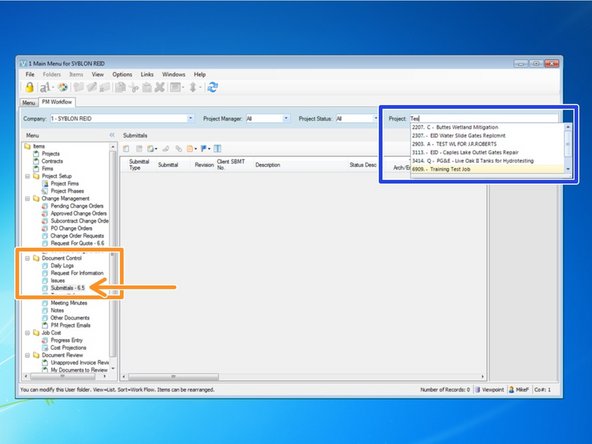Click the new record icon in Submittals toolbar
592x444 pixels.
[126, 149]
